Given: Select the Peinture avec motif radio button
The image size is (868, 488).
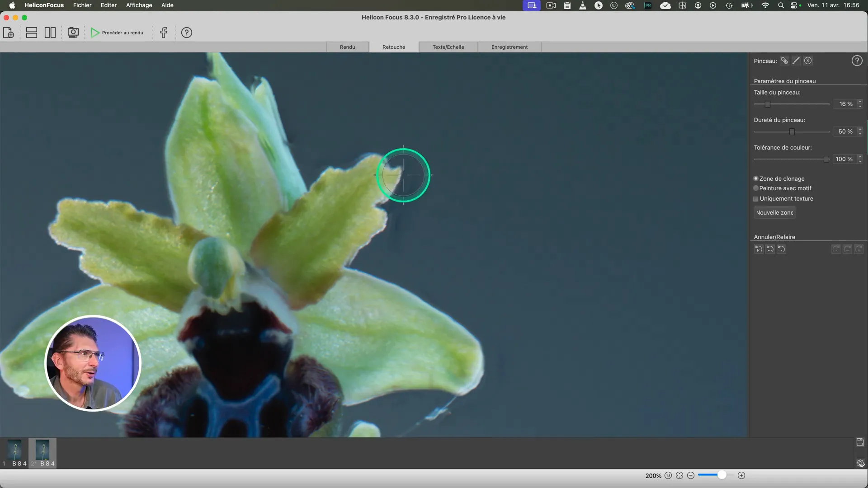Looking at the screenshot, I should pos(756,188).
